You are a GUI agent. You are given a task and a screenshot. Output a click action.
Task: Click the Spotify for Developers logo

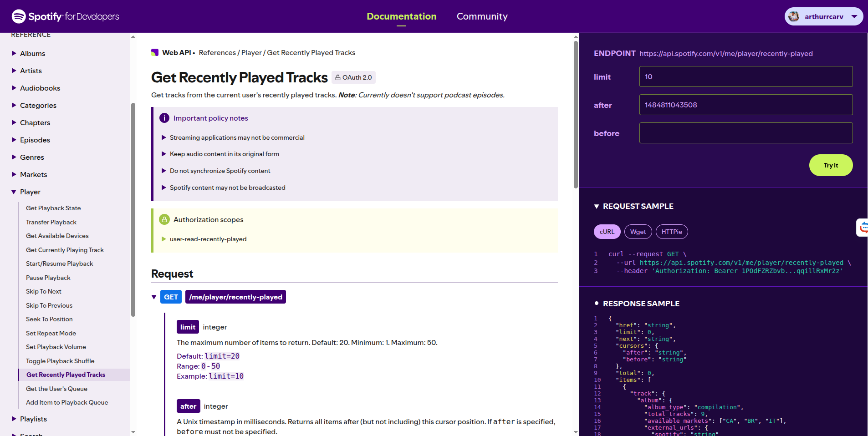[65, 16]
